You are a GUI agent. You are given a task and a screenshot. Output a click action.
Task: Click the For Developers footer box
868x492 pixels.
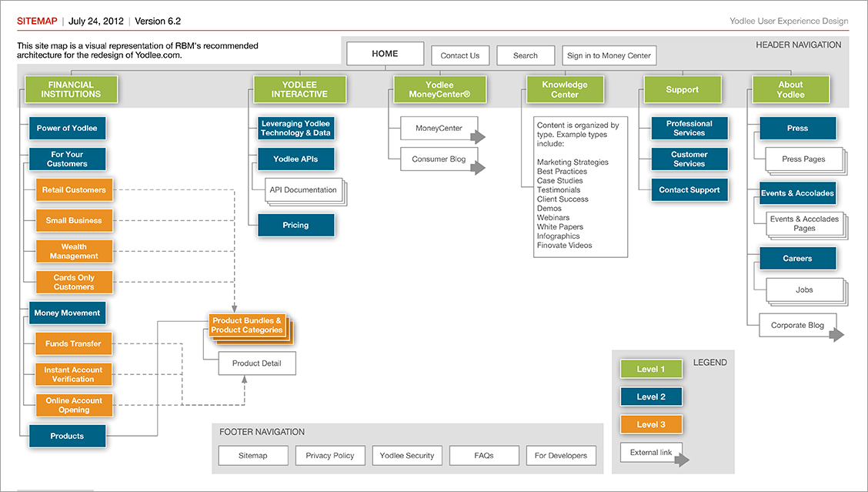[x=561, y=456]
